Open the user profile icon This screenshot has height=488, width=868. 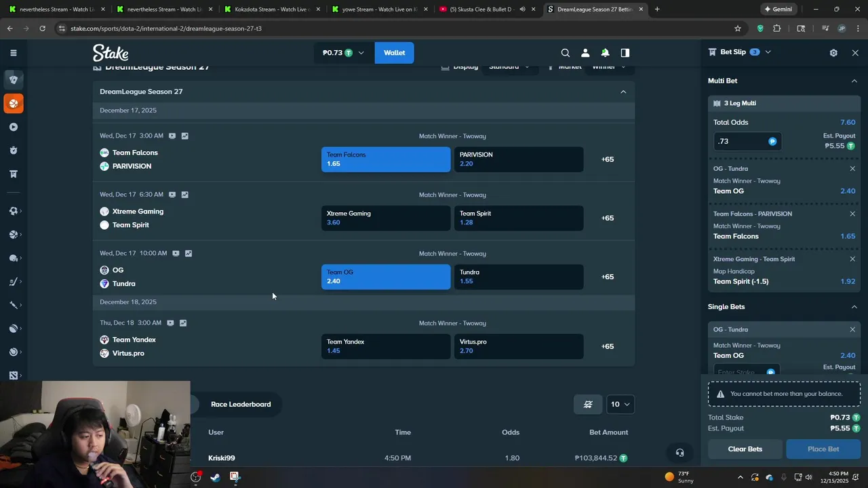pos(585,53)
